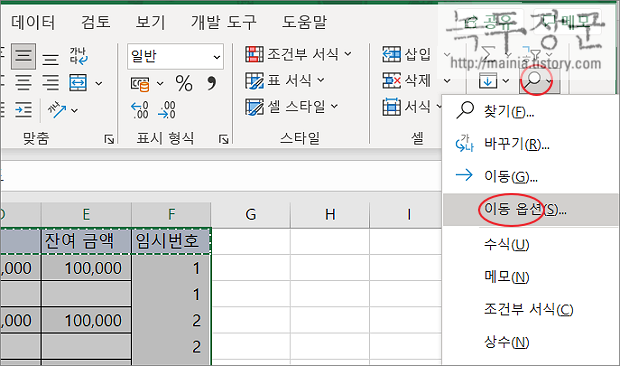Open the 맞춤 group dialog launcher
This screenshot has height=366, width=620.
pos(109,139)
